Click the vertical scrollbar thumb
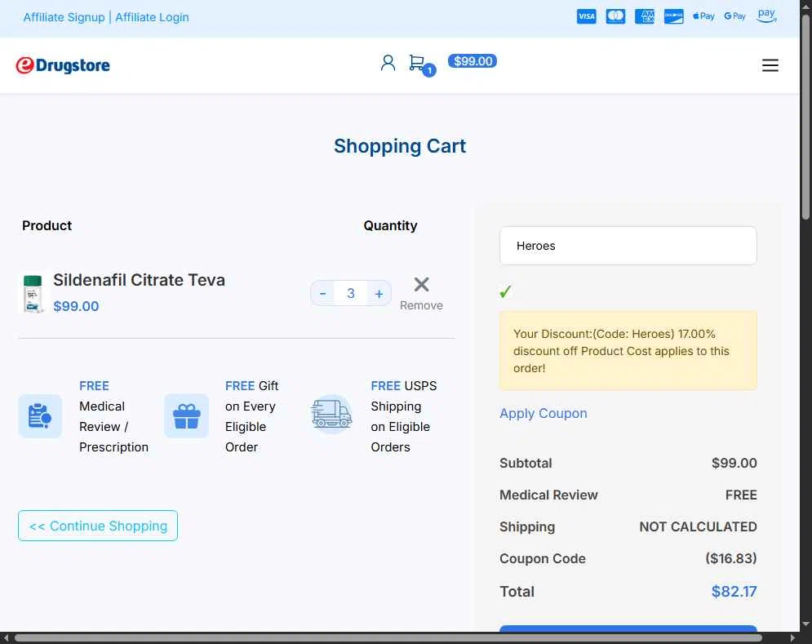This screenshot has width=812, height=644. [805, 117]
